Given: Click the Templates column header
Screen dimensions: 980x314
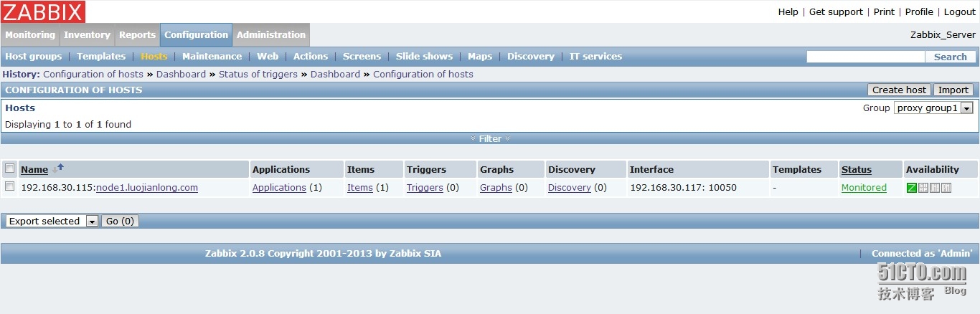Looking at the screenshot, I should [x=797, y=170].
